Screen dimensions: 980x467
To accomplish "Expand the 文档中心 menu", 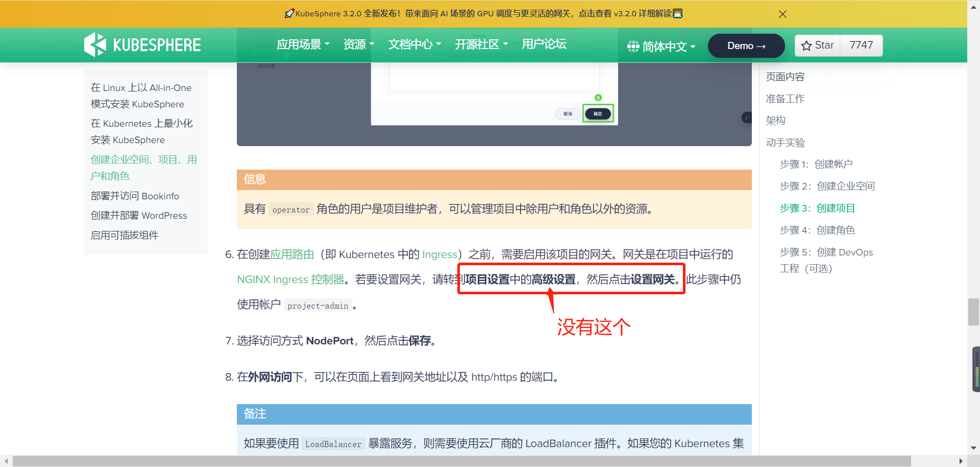I will pos(414,44).
